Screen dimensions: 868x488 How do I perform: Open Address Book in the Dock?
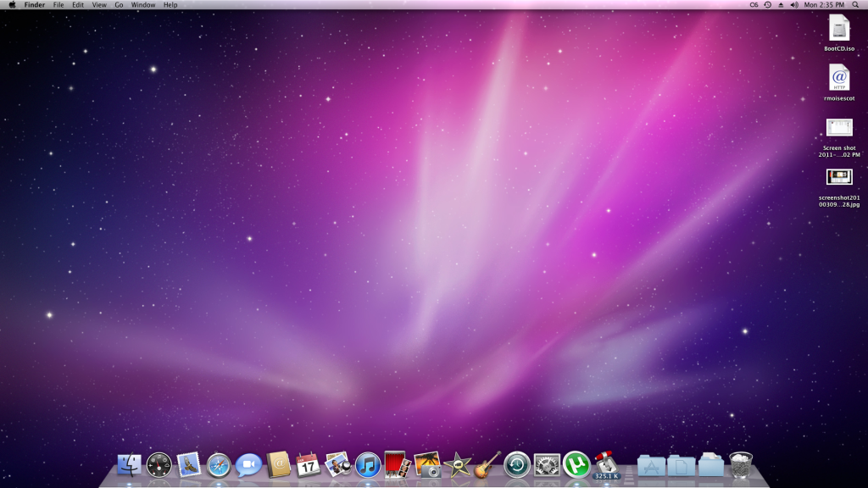click(x=278, y=465)
